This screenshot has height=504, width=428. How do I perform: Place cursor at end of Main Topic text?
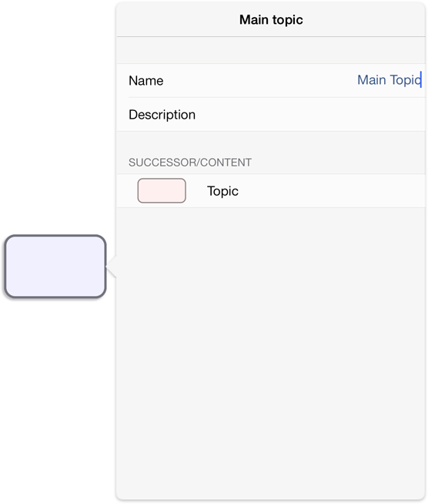coord(421,80)
